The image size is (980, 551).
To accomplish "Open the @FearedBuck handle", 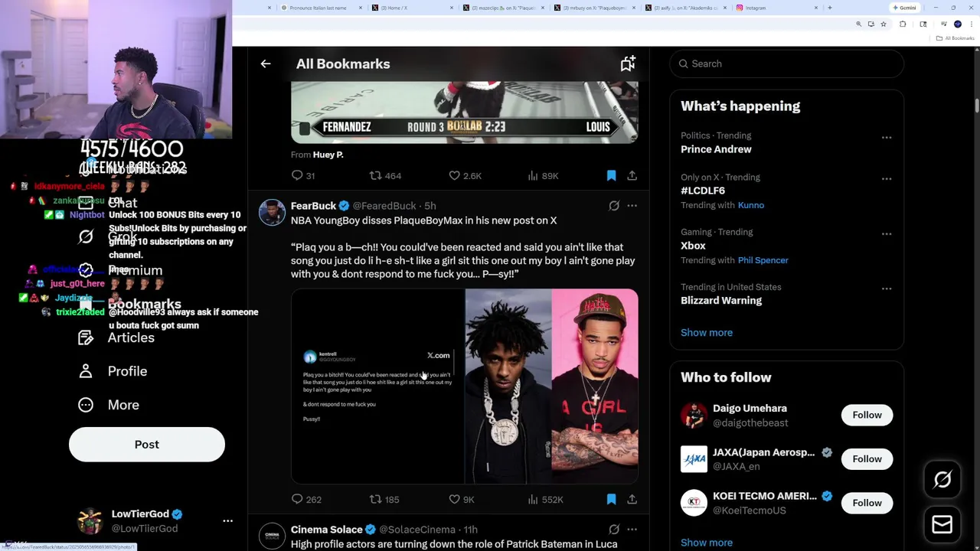I will click(384, 206).
